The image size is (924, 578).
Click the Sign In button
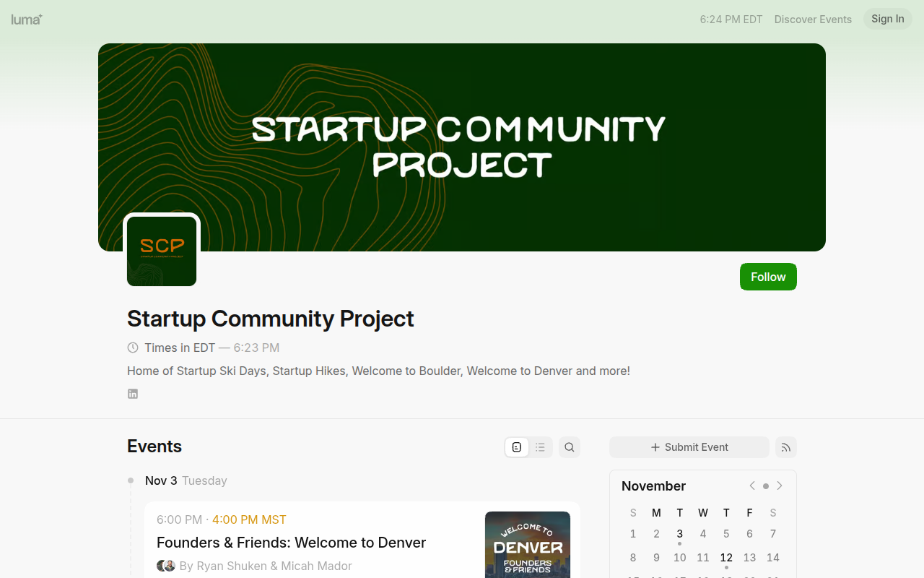coord(888,19)
